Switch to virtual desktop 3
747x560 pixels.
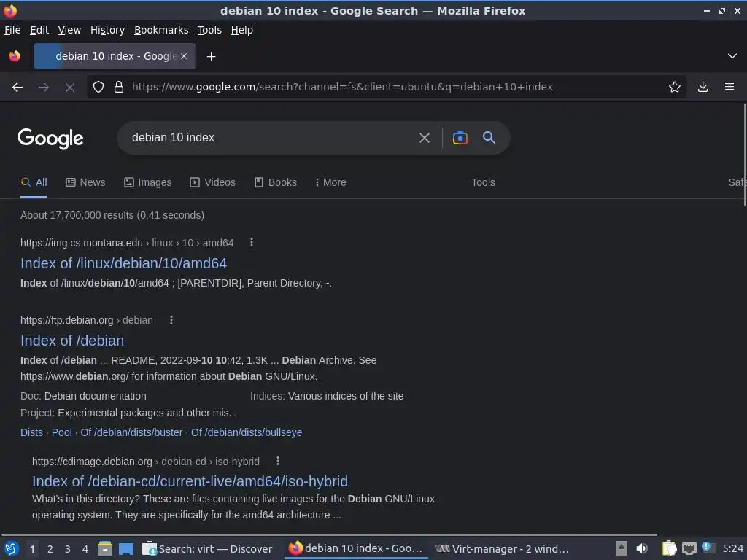[68, 549]
